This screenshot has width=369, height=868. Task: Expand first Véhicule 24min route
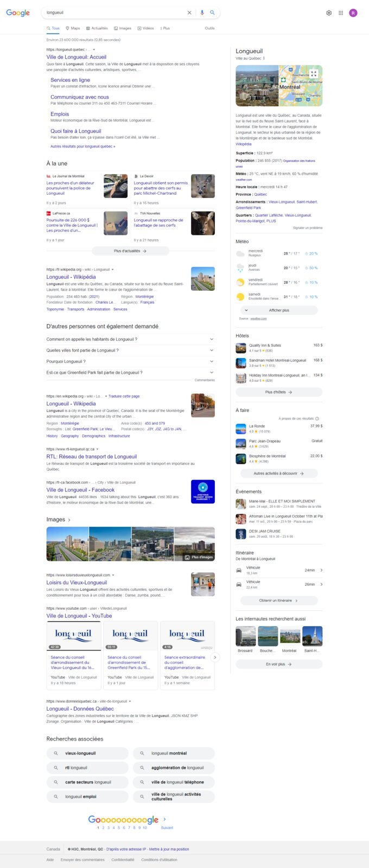point(279,570)
